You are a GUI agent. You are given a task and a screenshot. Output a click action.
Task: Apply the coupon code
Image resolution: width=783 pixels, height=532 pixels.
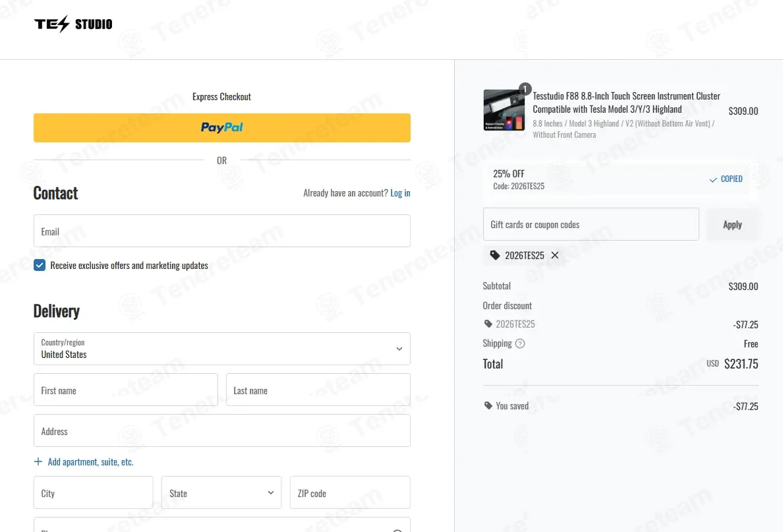coord(732,224)
